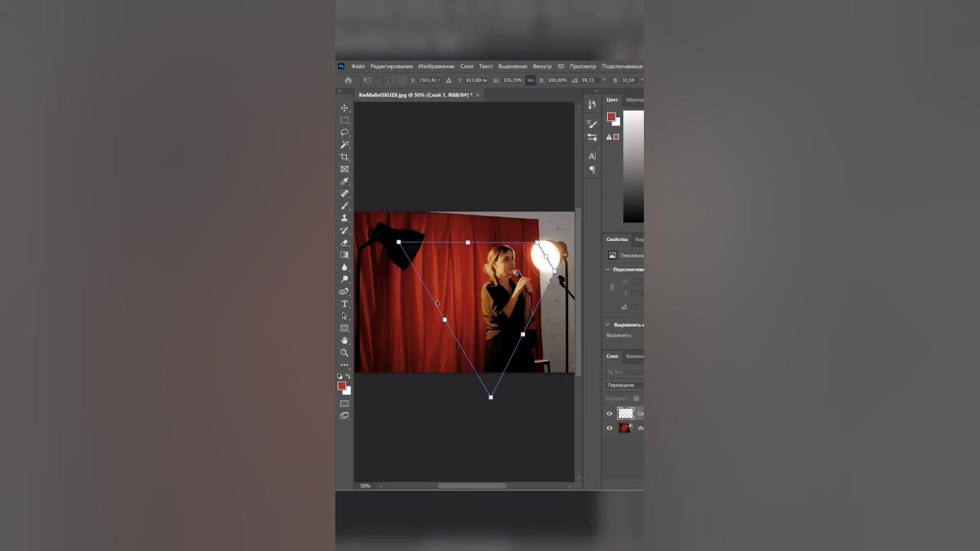
Task: Select the Eraser tool
Action: coord(345,243)
